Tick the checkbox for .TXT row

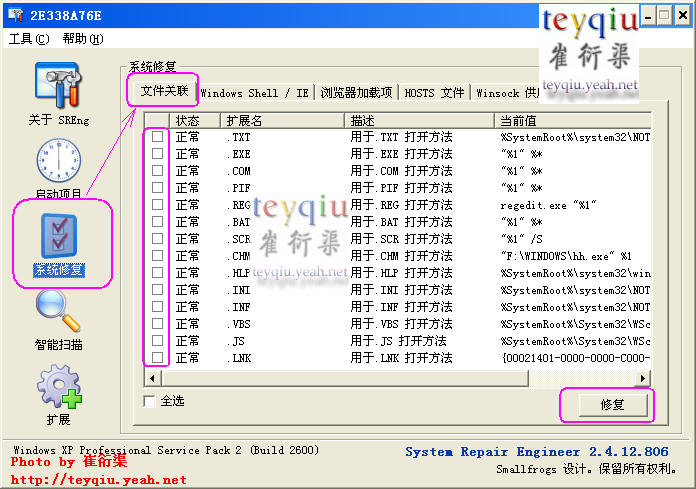[157, 137]
